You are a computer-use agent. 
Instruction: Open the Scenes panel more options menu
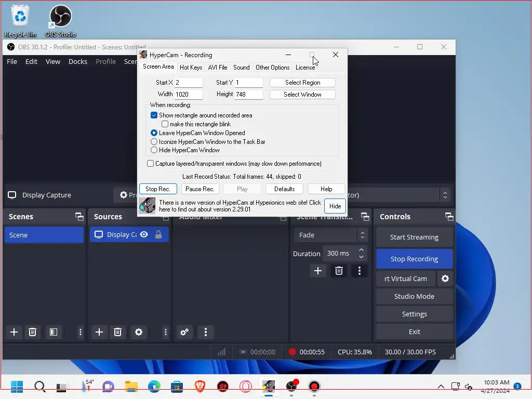81,332
